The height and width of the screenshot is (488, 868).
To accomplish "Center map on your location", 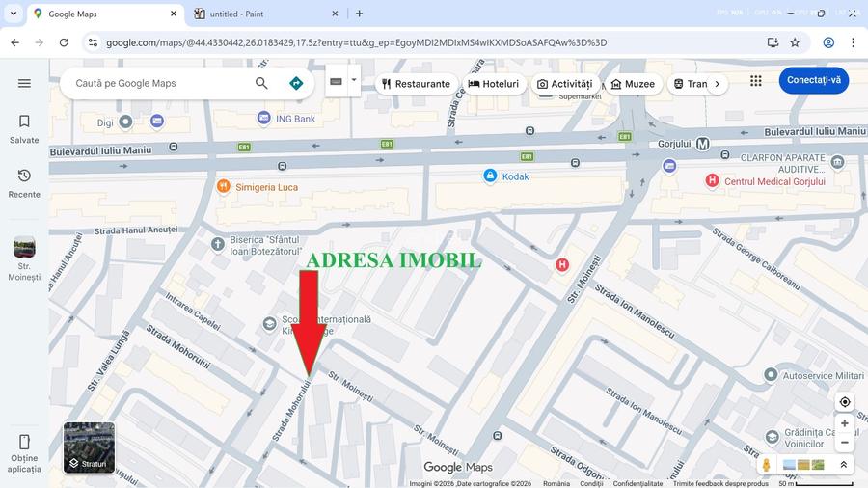I will click(845, 402).
